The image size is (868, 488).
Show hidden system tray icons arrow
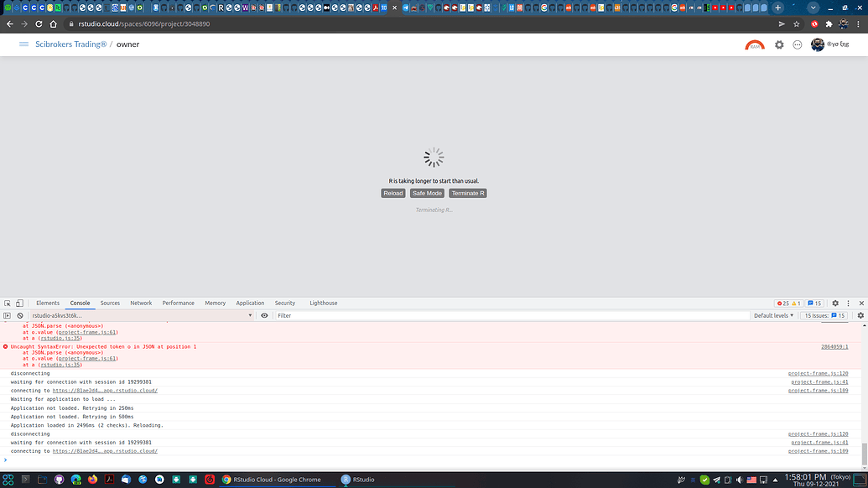(x=775, y=480)
